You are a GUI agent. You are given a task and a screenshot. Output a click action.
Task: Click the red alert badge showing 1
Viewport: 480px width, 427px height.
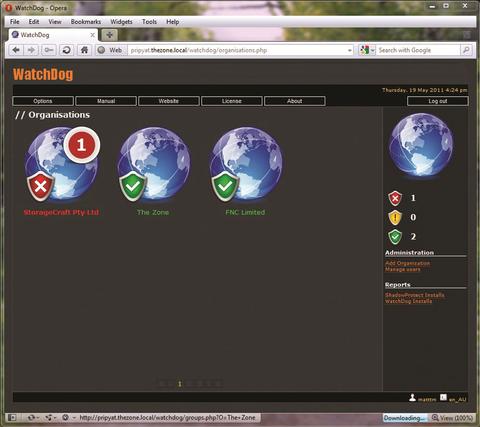(x=81, y=145)
